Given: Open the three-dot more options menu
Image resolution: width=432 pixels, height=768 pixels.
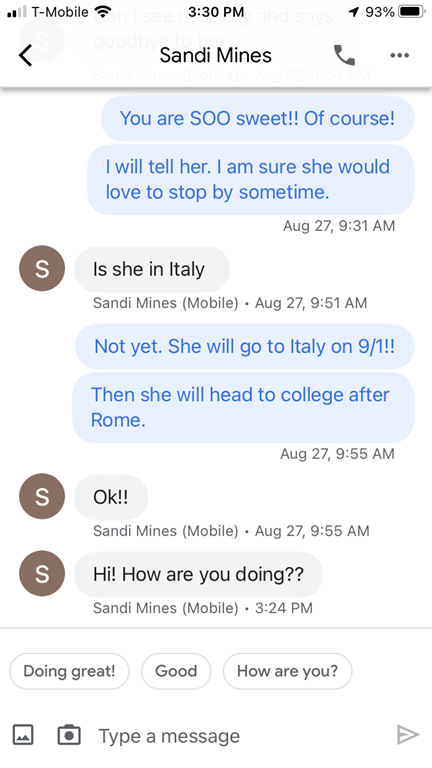Looking at the screenshot, I should point(400,55).
